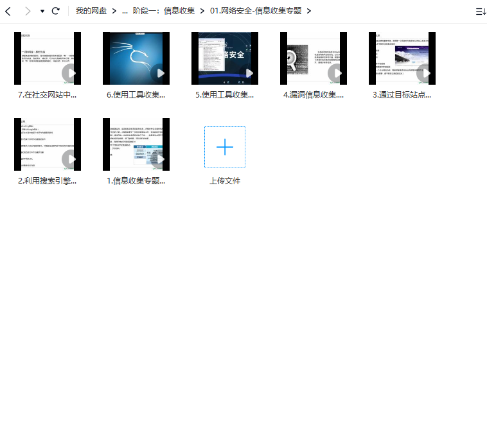Jump to 阶段一：信息收集 breadcrumb folder
The height and width of the screenshot is (448, 487).
[x=163, y=11]
